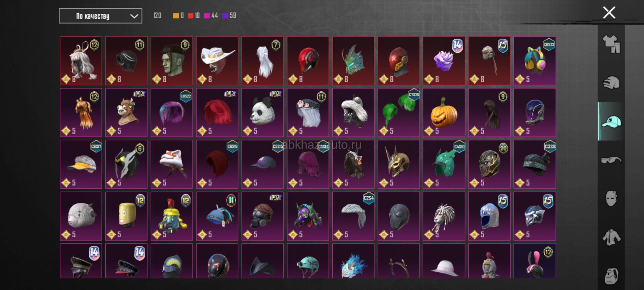Choose the white cowboy hat item

217,61
